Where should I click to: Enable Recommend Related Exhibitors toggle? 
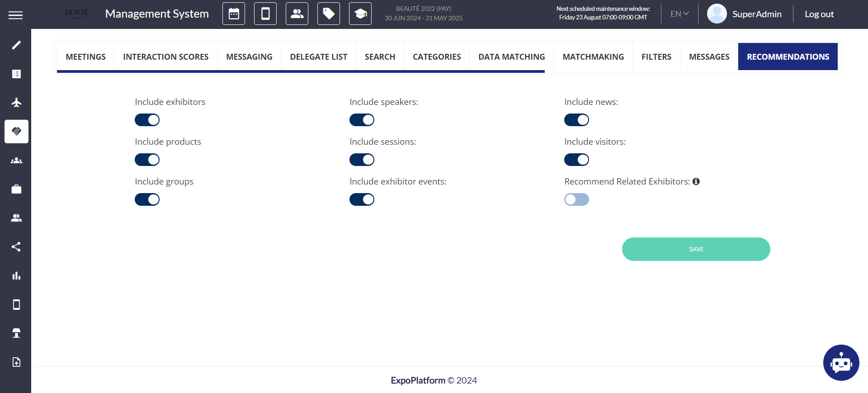pos(577,199)
